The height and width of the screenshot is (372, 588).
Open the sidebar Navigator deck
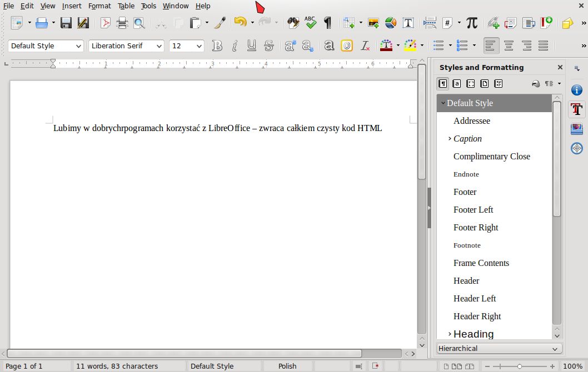(577, 148)
